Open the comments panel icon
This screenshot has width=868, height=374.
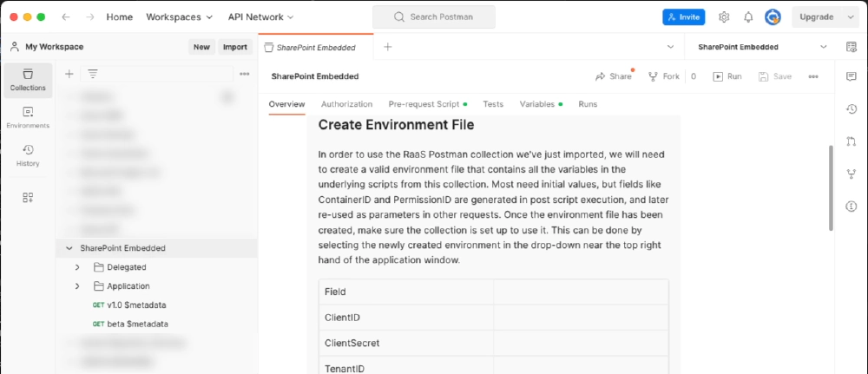click(852, 77)
